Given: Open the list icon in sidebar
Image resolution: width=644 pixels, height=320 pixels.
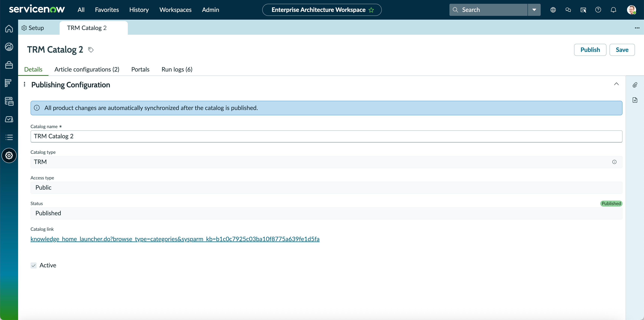Looking at the screenshot, I should (x=9, y=137).
